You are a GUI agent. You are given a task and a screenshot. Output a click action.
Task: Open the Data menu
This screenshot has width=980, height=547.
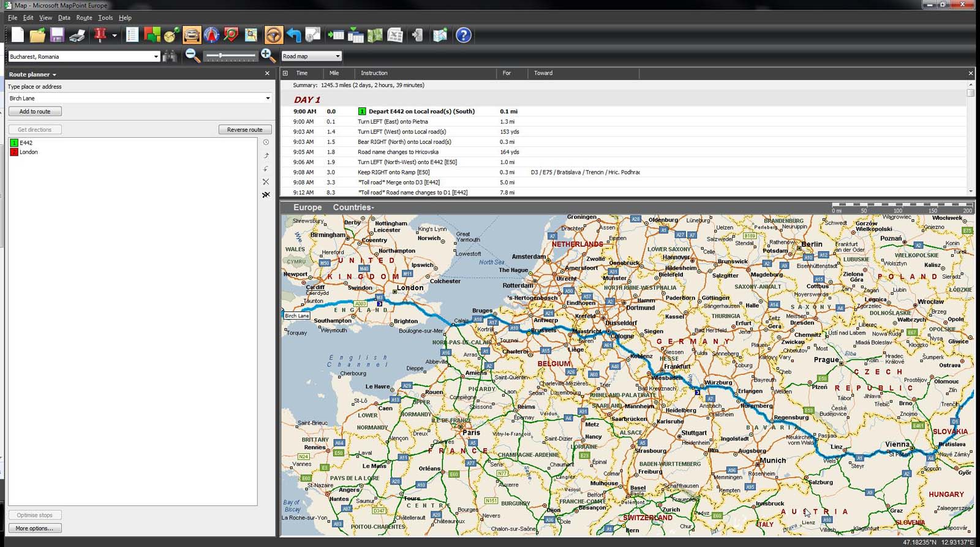coord(64,18)
